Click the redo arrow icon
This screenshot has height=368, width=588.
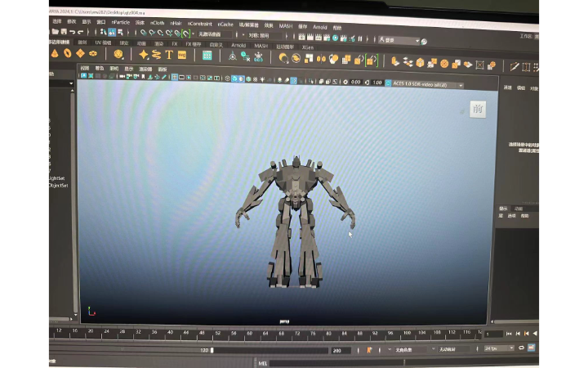click(x=80, y=32)
